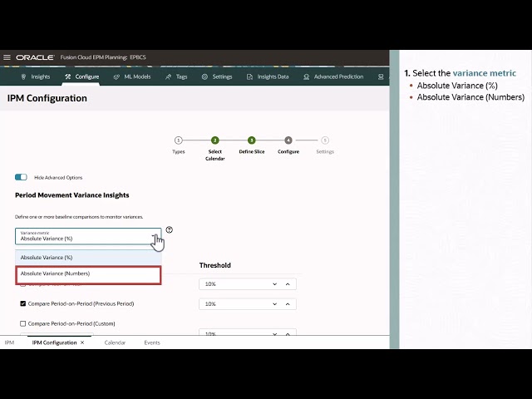Close the IPM Configuration tab
This screenshot has width=532, height=399.
82,342
